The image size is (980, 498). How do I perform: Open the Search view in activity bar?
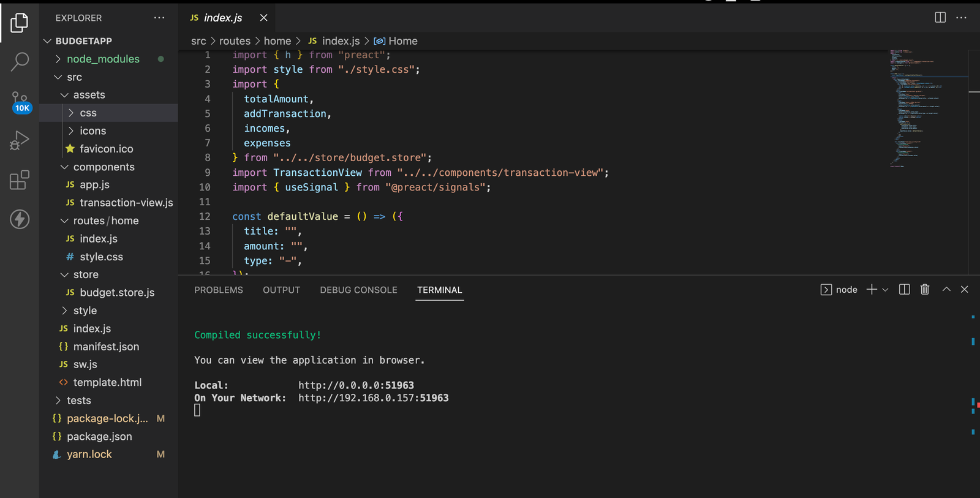pos(20,61)
